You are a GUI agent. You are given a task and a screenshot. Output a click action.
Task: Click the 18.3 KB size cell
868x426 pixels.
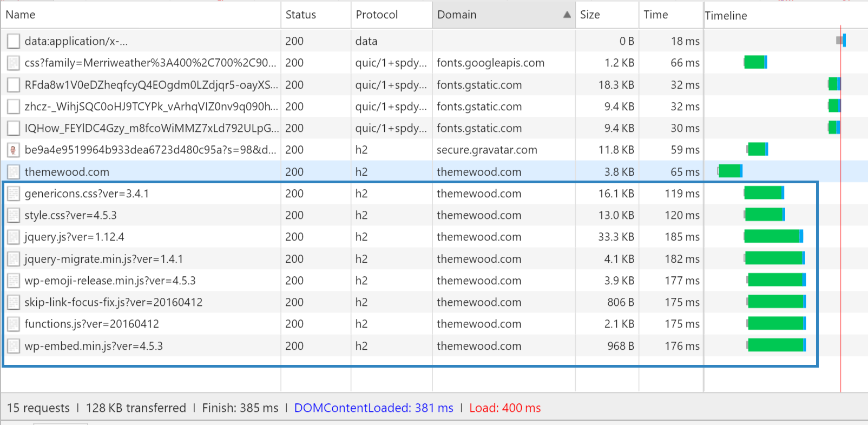616,85
